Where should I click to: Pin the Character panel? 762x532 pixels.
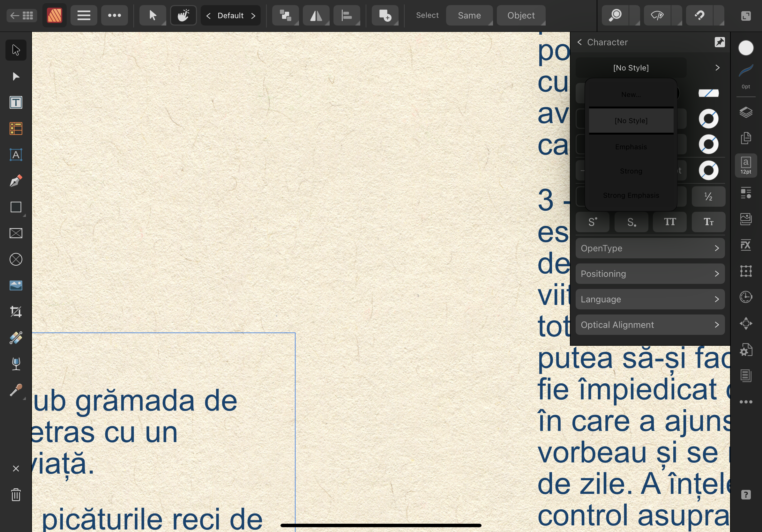720,42
